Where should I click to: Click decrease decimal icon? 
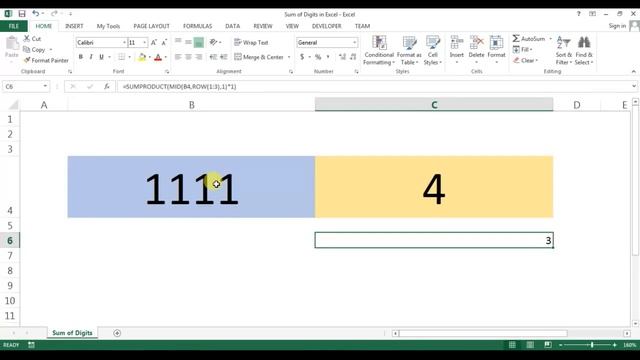click(x=353, y=57)
